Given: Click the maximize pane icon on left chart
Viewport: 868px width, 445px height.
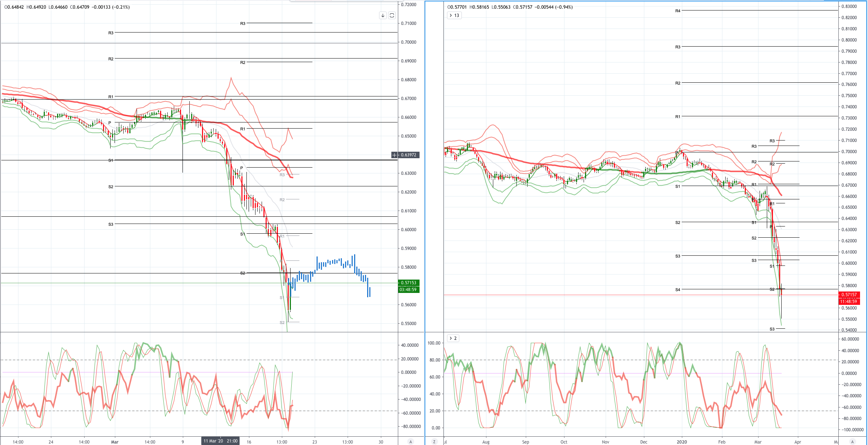Looking at the screenshot, I should [x=392, y=15].
